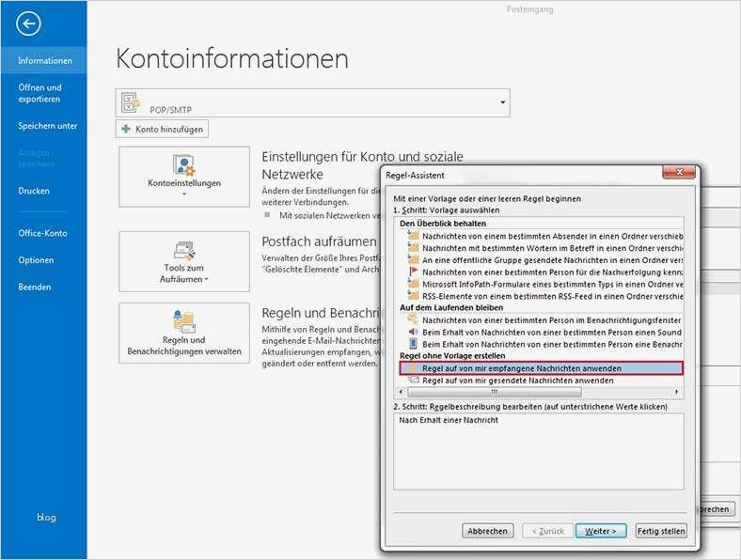Click the POP/SMTP account icon

point(131,102)
